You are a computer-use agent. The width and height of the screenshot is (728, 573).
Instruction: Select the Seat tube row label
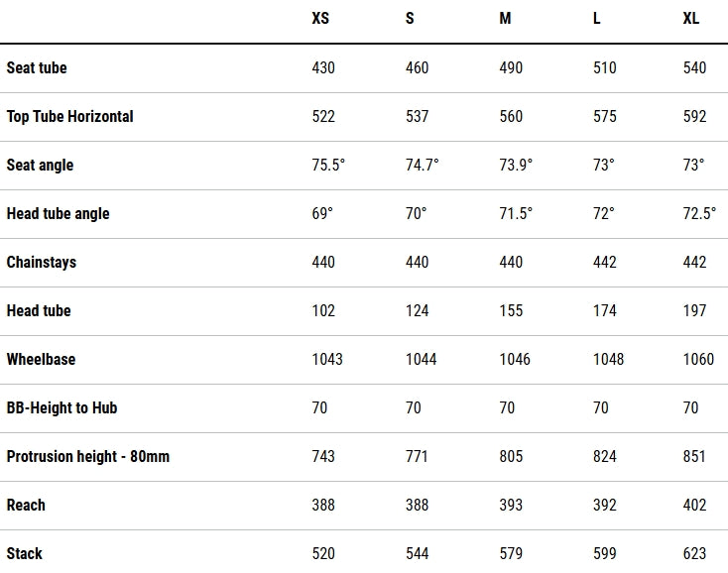37,67
